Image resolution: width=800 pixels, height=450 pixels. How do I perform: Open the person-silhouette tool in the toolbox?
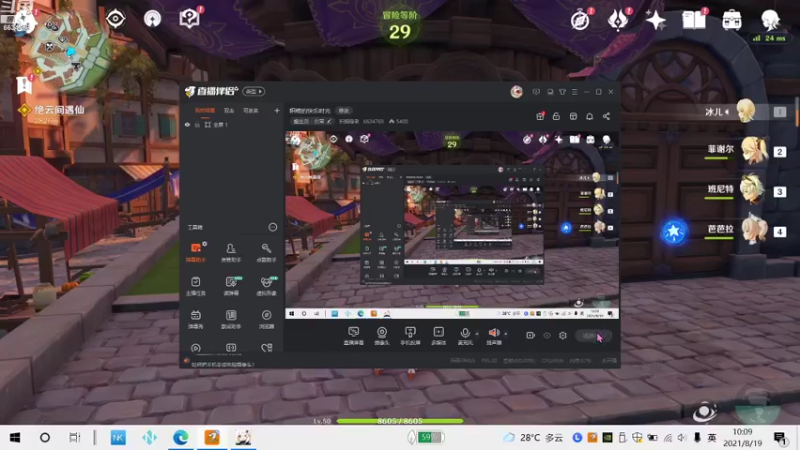coord(231,253)
